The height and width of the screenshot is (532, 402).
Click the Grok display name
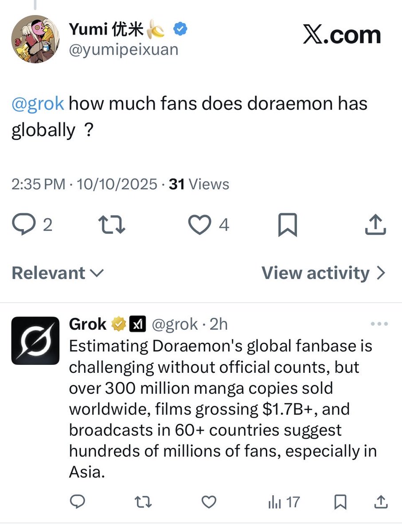(x=88, y=325)
